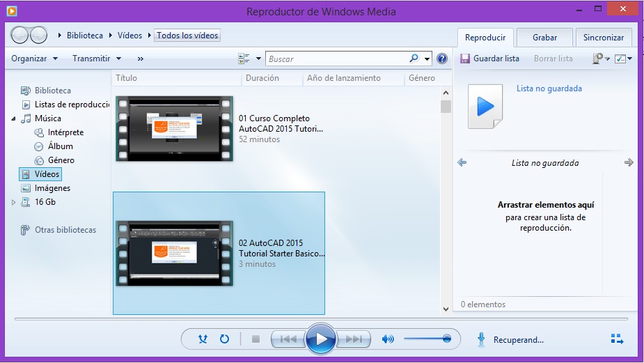Toggle repeat playback
The height and width of the screenshot is (363, 644).
pyautogui.click(x=224, y=339)
